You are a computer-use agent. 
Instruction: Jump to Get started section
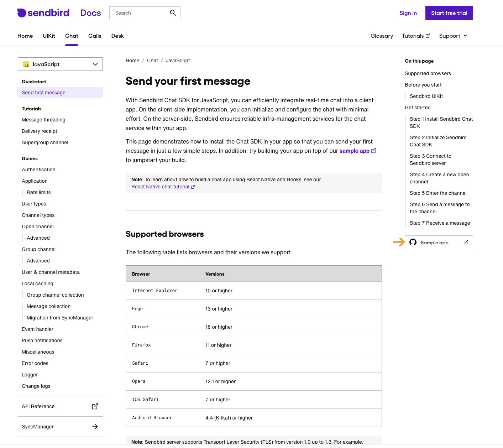tap(418, 108)
